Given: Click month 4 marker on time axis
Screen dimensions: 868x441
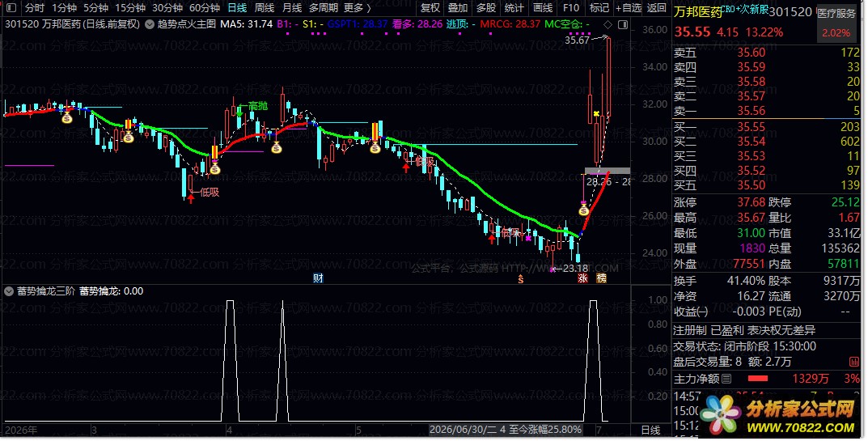Looking at the screenshot, I should click(x=229, y=430).
